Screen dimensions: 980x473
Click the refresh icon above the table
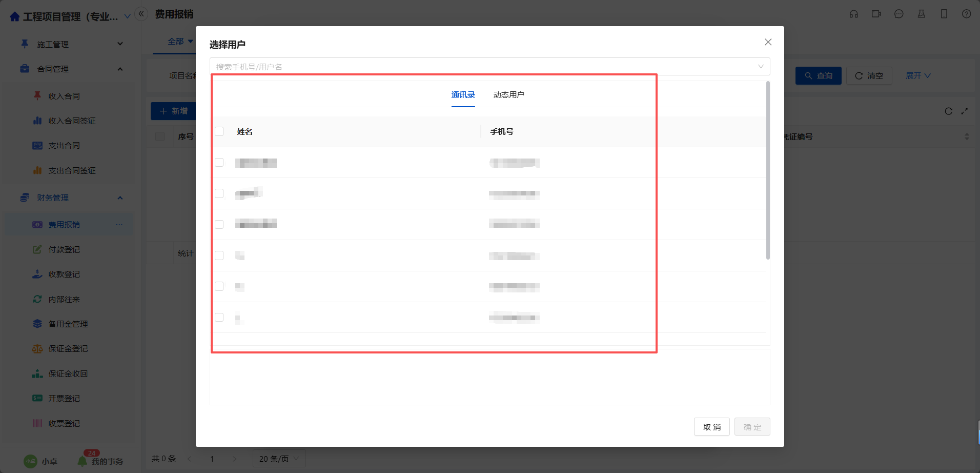click(x=948, y=111)
